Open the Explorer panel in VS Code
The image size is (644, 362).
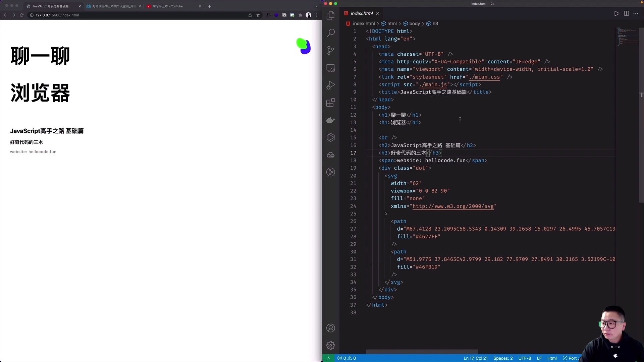click(x=331, y=16)
